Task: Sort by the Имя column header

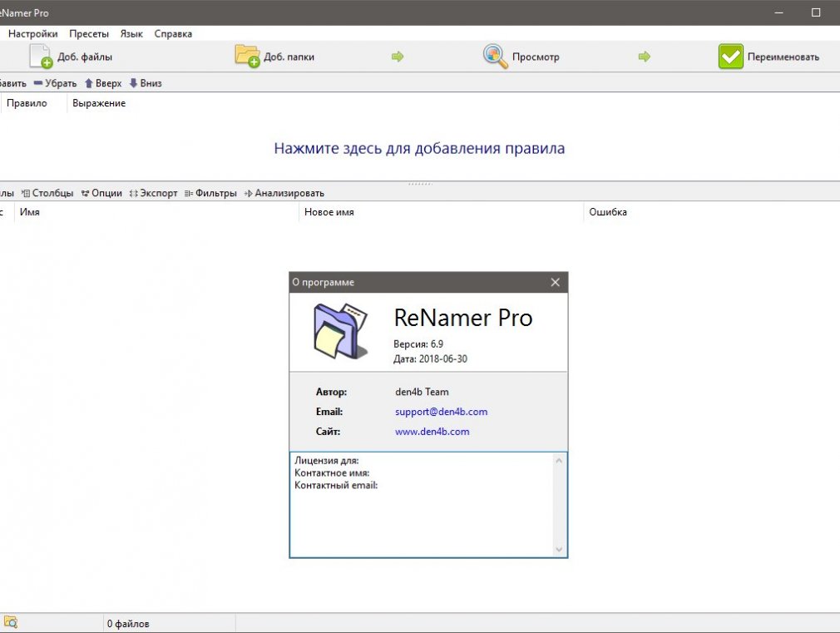Action: (x=156, y=212)
